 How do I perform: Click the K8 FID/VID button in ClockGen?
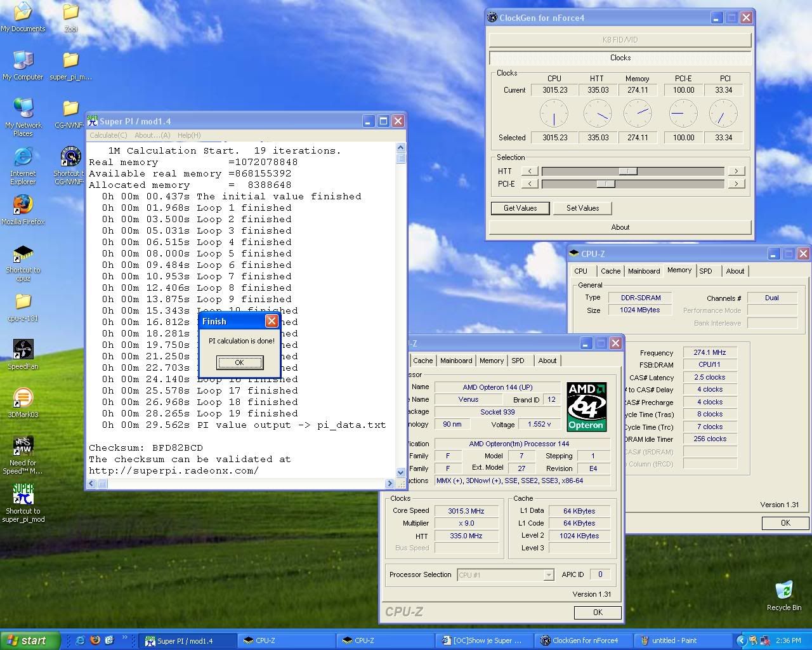[x=620, y=39]
